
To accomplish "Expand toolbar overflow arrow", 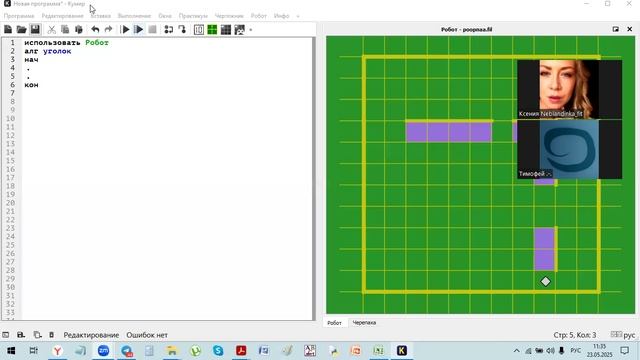I will [251, 30].
